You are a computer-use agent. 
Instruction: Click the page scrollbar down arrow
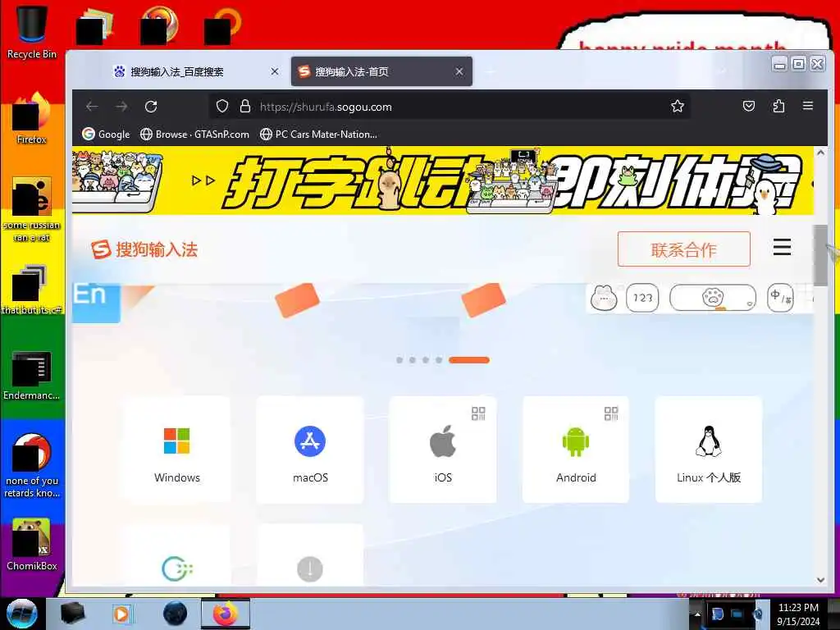[x=820, y=580]
